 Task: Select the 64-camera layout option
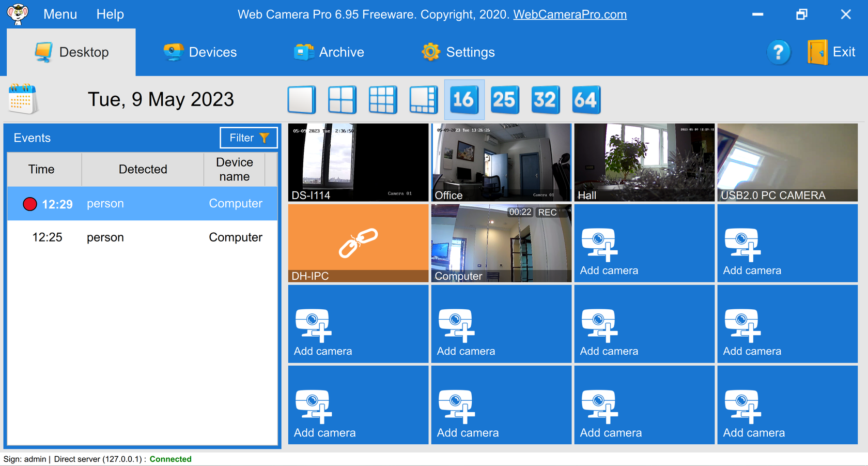pyautogui.click(x=586, y=99)
